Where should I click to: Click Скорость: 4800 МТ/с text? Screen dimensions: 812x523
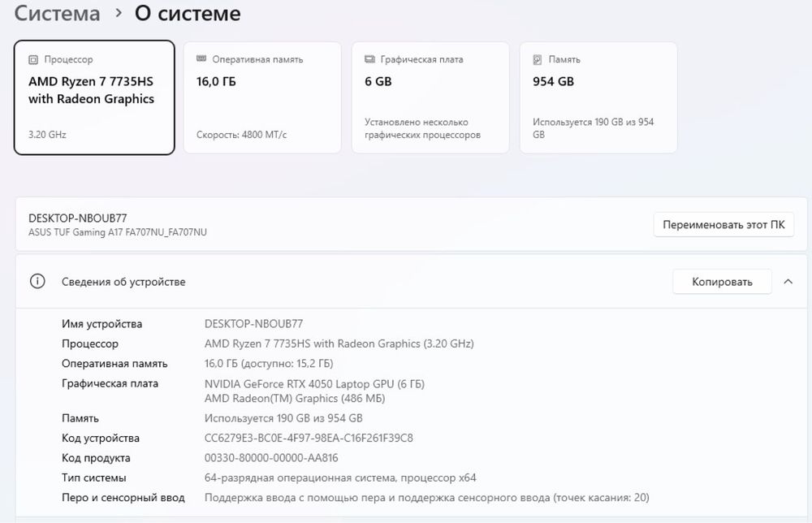pos(241,135)
